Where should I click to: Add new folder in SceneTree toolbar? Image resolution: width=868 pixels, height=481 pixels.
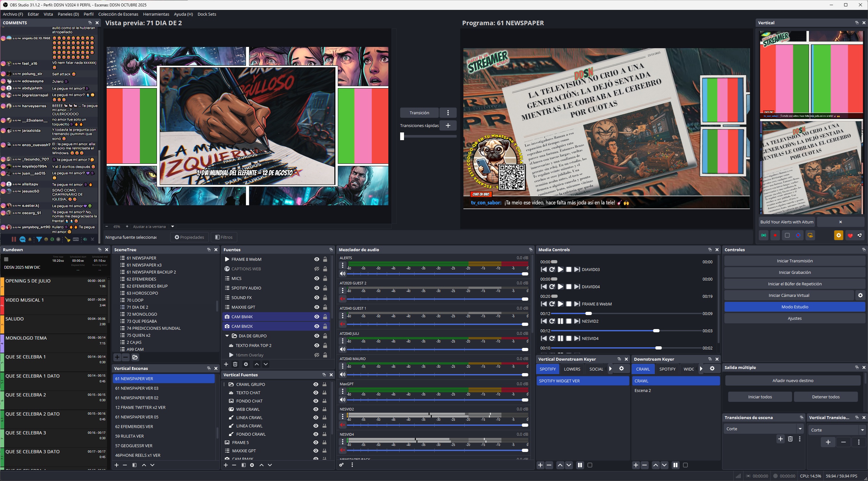(135, 357)
